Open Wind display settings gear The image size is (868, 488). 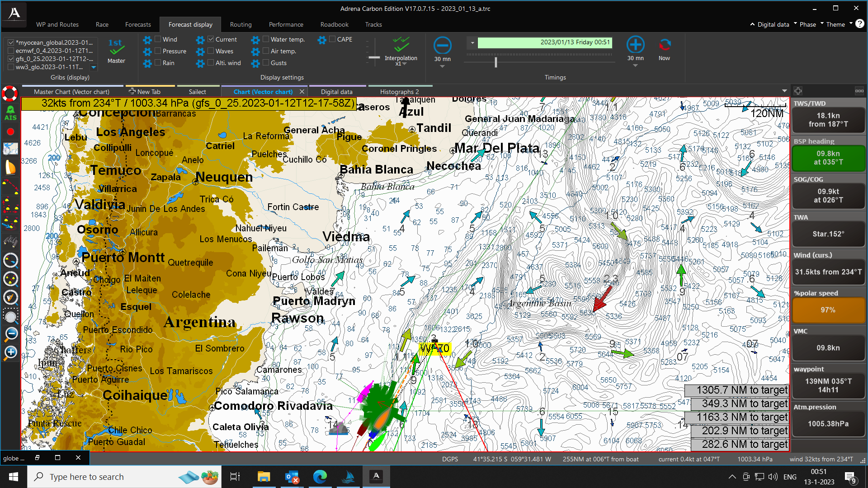pos(147,40)
